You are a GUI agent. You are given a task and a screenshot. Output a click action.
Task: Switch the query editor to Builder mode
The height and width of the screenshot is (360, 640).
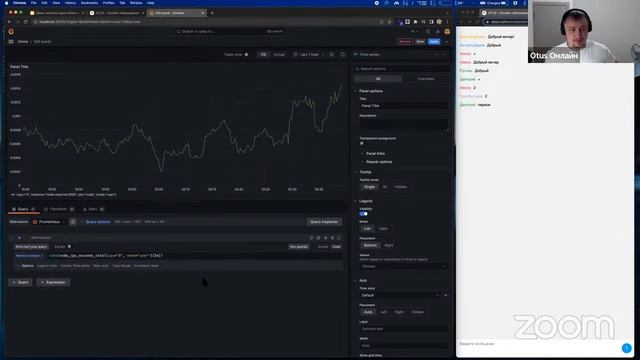point(323,247)
